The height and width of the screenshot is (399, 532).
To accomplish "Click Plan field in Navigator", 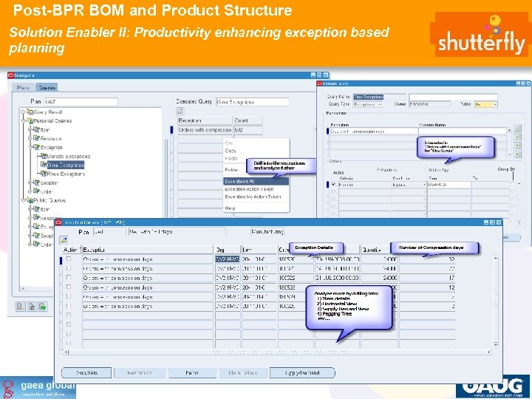I will click(x=81, y=101).
